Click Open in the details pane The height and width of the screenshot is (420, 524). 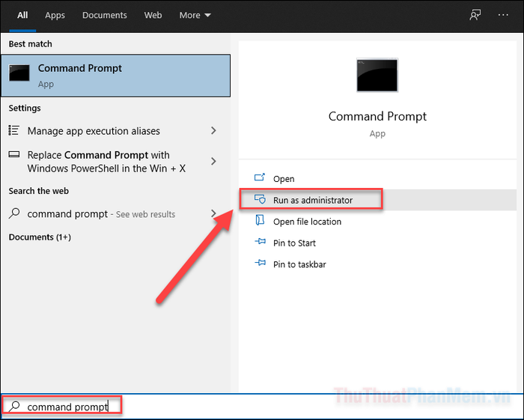tap(377, 179)
